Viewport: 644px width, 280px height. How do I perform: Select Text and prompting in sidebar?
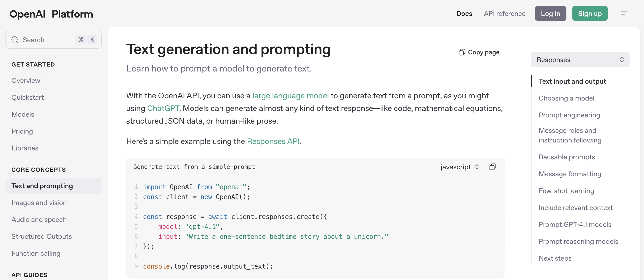pyautogui.click(x=54, y=186)
